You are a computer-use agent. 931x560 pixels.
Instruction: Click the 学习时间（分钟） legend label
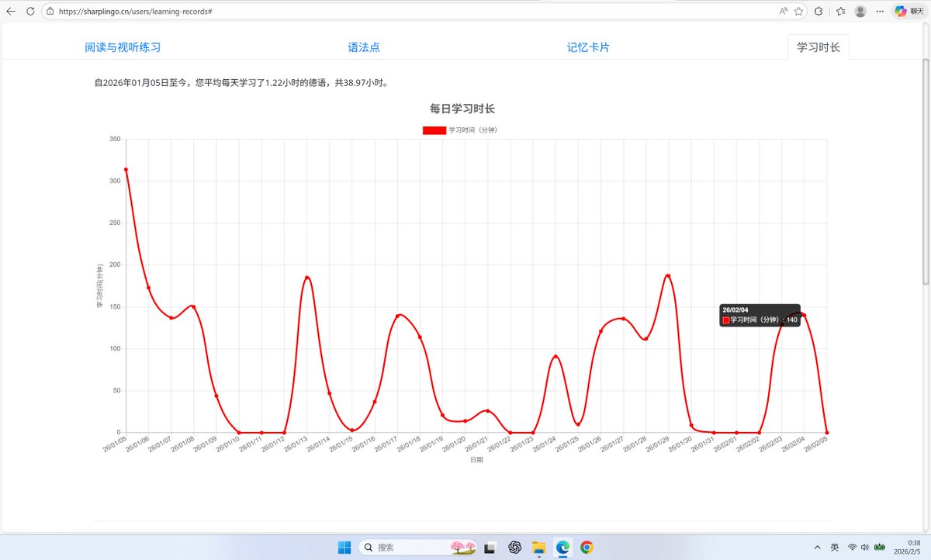point(472,130)
